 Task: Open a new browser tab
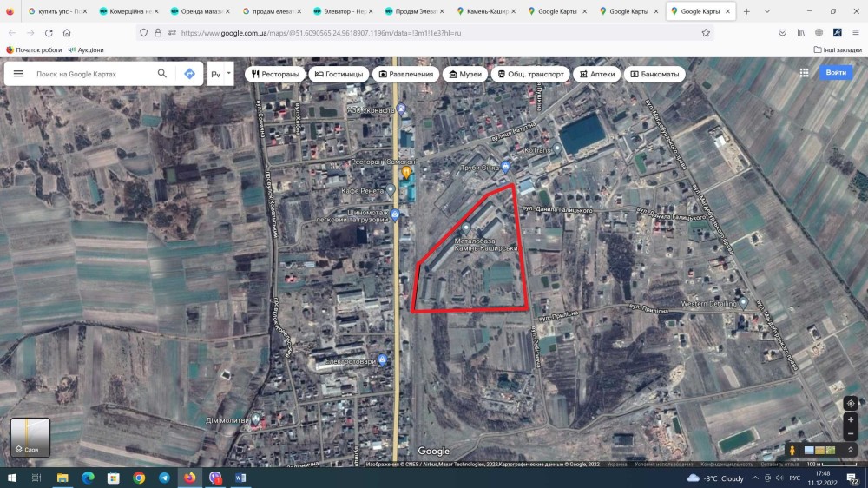pos(746,11)
